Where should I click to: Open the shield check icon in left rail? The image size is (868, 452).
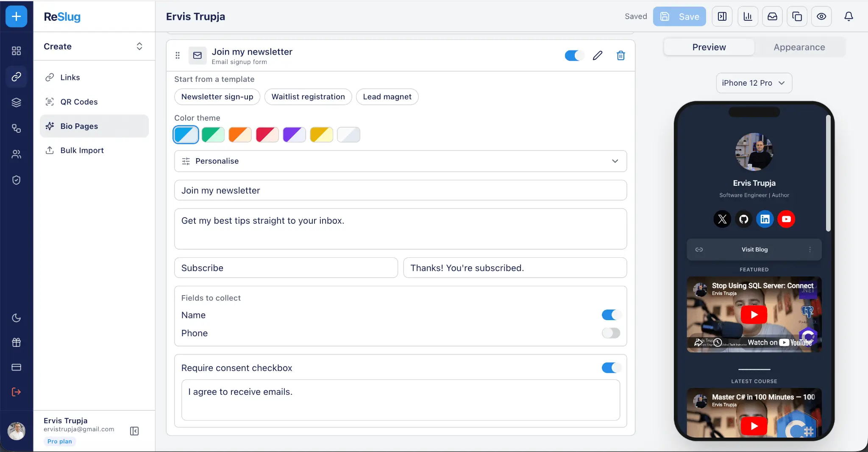click(x=16, y=180)
